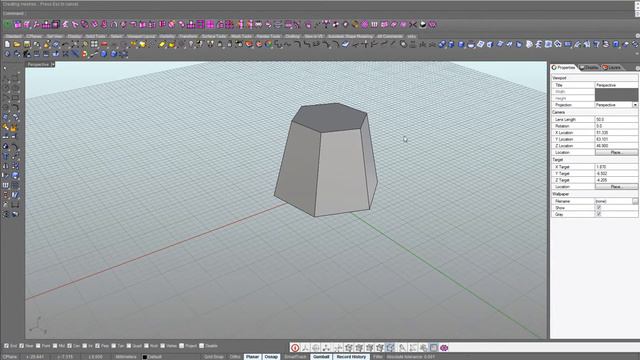Toggle the End object snap checkbox
Viewport: 640px width, 360px height.
tap(6, 346)
